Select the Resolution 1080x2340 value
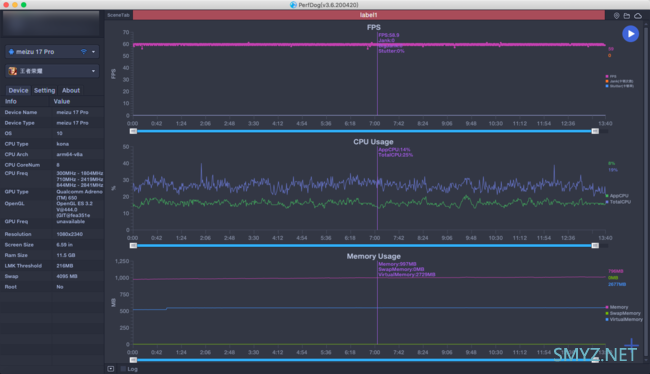The width and height of the screenshot is (650, 374). coord(70,234)
